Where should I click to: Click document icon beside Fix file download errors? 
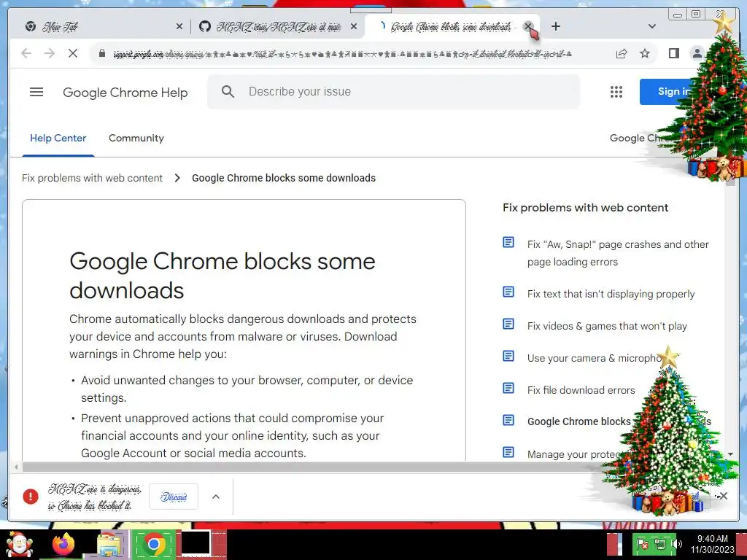pyautogui.click(x=508, y=389)
